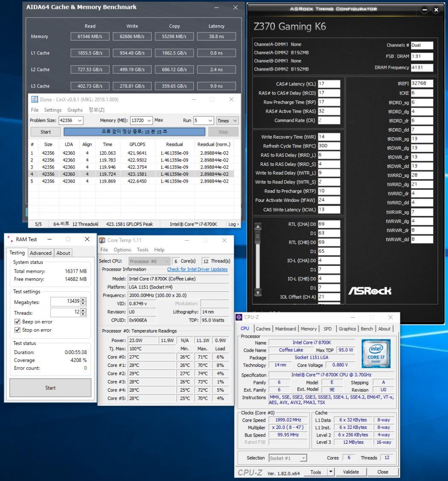This screenshot has height=481, width=448.
Task: Minimize the Core Temp window
Action: (187, 240)
